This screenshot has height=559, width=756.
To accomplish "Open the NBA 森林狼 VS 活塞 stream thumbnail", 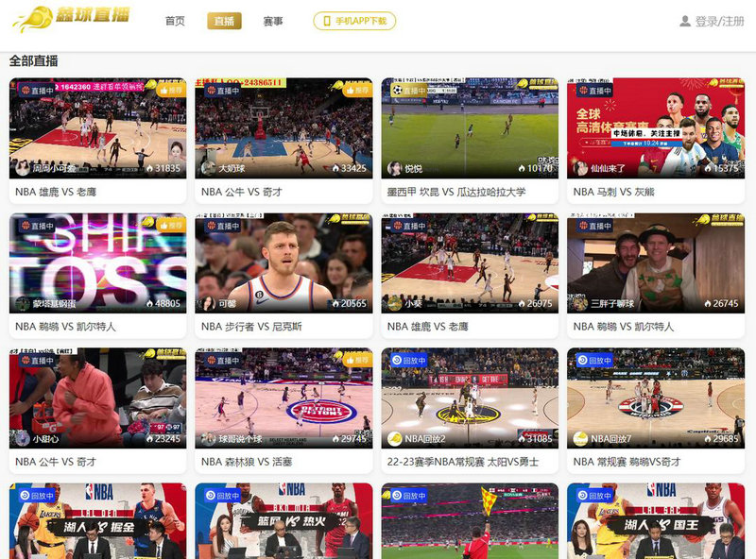I will (x=283, y=392).
